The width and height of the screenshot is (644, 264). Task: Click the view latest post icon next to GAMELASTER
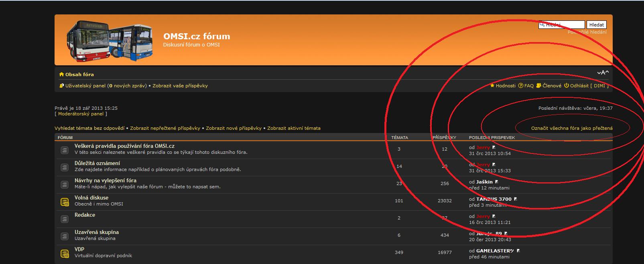[x=518, y=251]
